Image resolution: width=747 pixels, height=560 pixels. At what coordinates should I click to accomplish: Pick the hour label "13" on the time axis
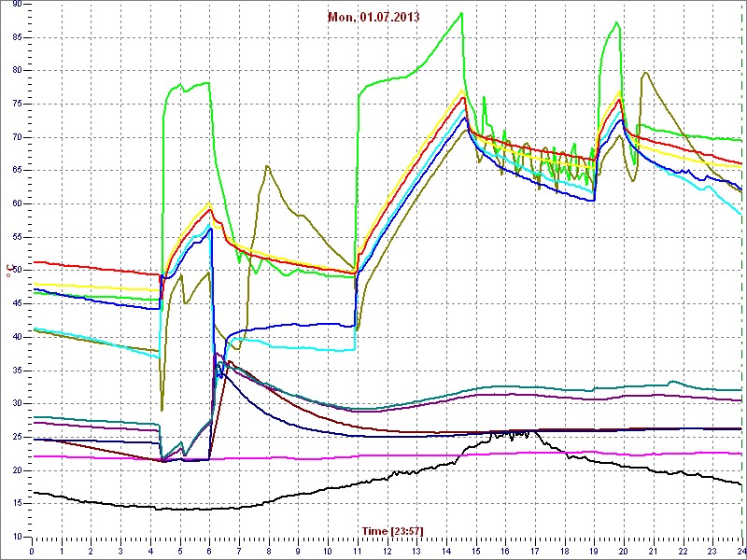point(416,549)
